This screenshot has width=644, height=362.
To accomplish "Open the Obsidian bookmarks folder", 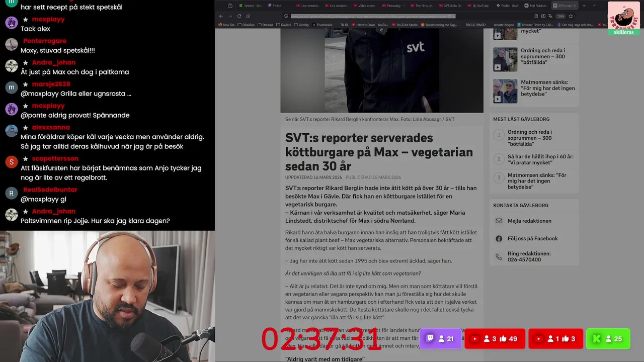I will [x=246, y=25].
